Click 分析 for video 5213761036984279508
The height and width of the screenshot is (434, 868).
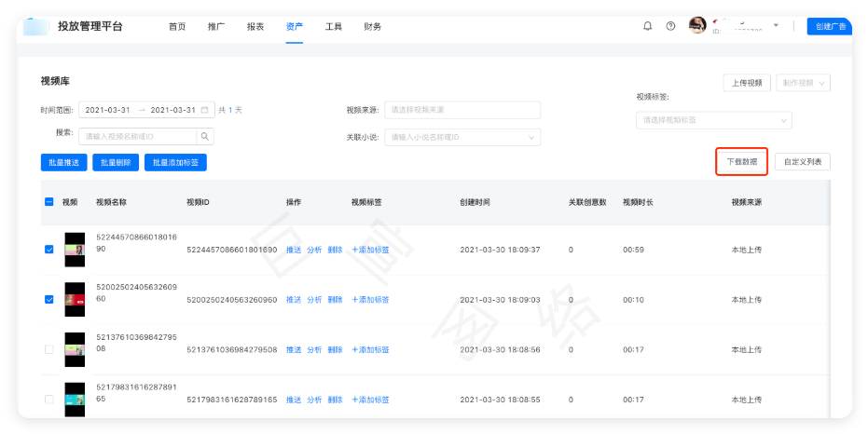[x=314, y=350]
